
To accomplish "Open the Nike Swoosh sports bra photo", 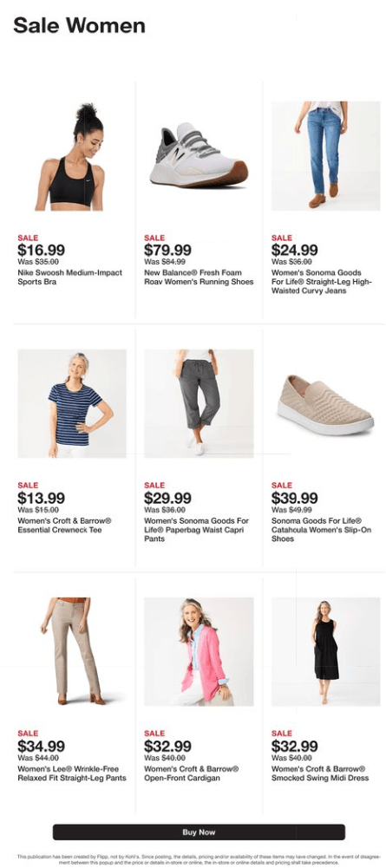I will (x=71, y=156).
